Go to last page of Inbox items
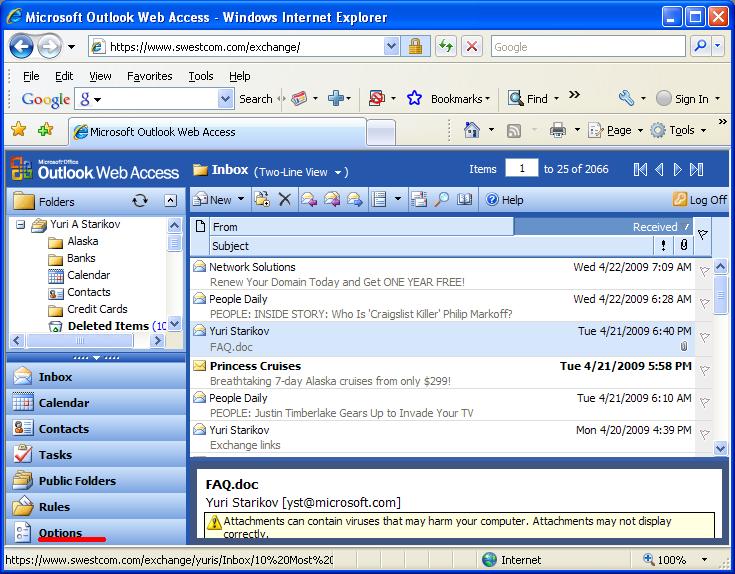735x574 pixels. click(x=697, y=169)
